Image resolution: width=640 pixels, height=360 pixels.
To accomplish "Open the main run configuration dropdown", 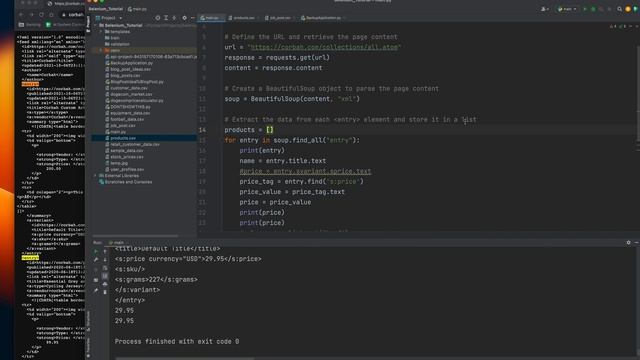I will 567,9.
